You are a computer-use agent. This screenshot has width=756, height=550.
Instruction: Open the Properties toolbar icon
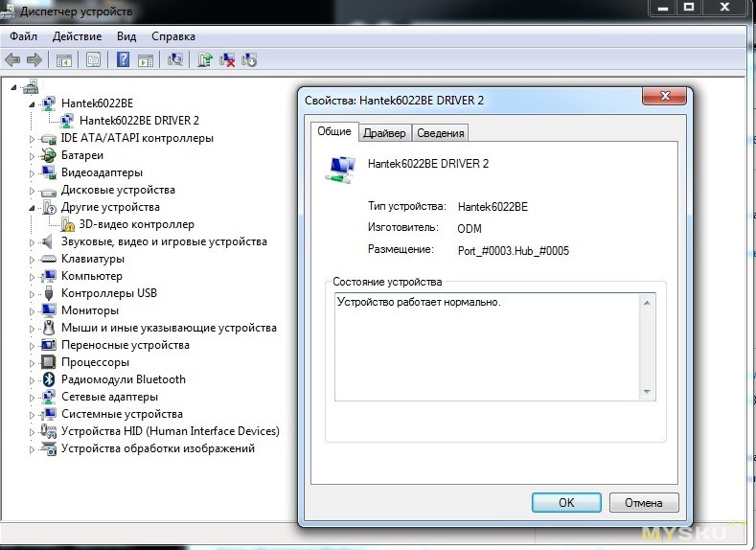point(93,59)
